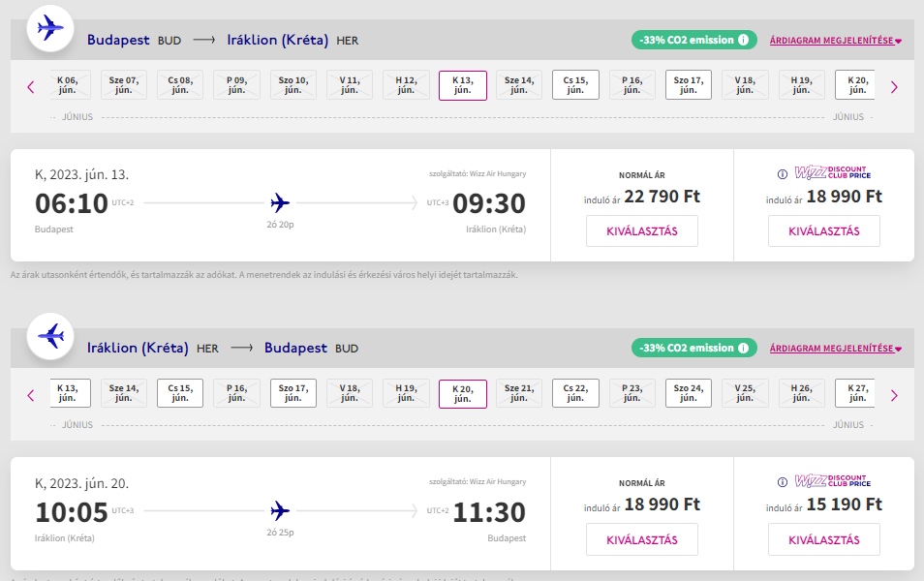Choose outbound normal price 22 790 Ft
This screenshot has width=924, height=581.
tap(641, 231)
